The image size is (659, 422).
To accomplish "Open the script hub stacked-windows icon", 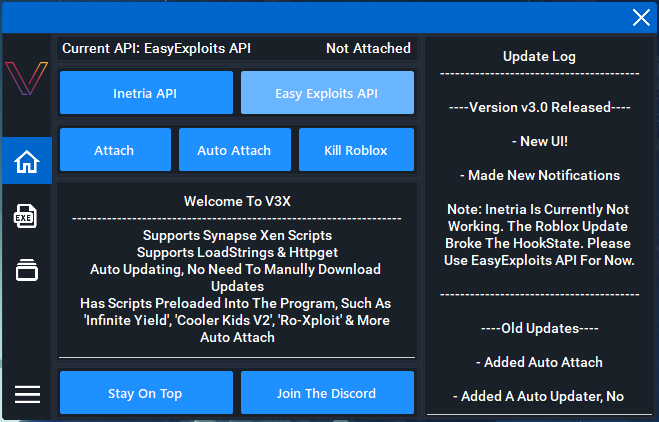I will pyautogui.click(x=27, y=270).
